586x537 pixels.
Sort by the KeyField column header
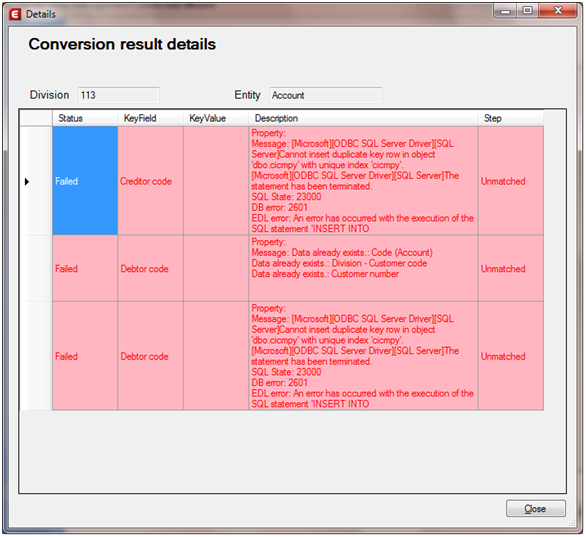[150, 118]
